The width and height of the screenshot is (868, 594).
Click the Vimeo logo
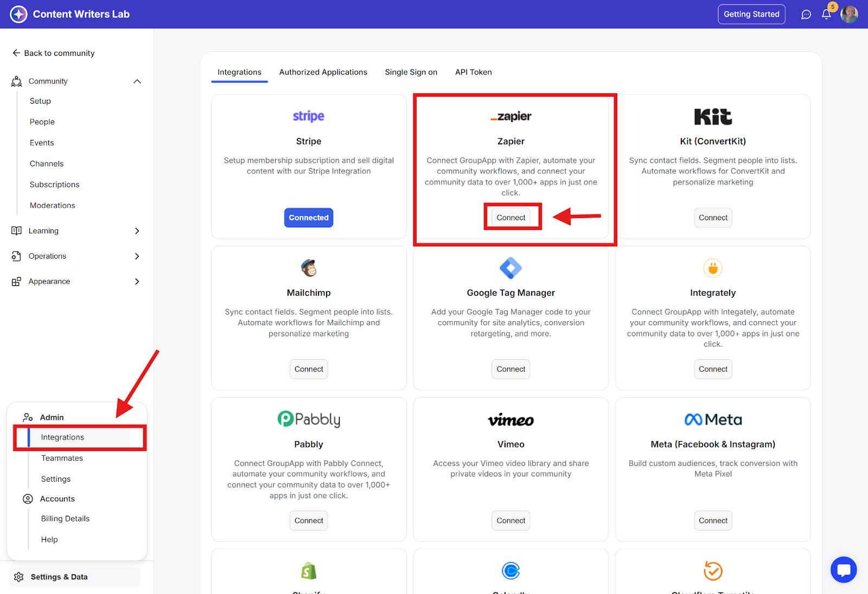click(x=511, y=420)
